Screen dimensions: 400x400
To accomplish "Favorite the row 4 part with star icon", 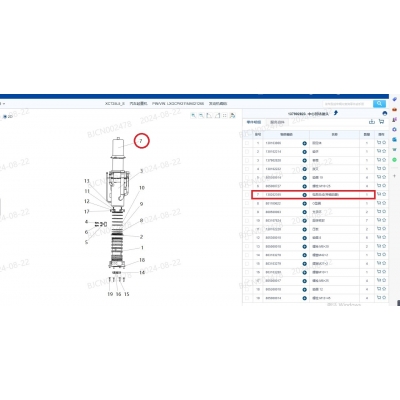I will point(384,169).
